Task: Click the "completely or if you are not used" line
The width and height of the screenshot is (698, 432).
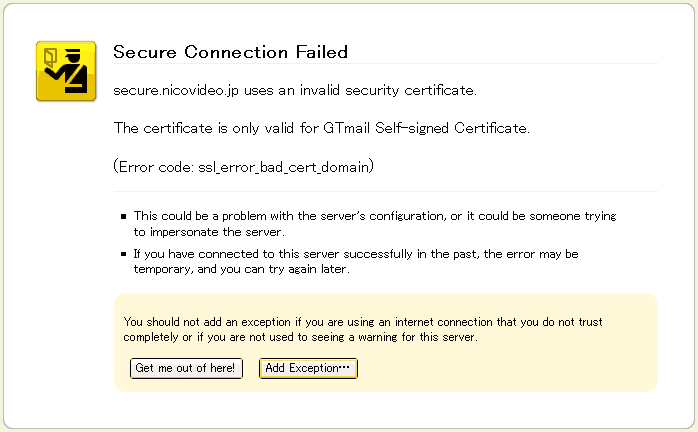Action: point(300,337)
